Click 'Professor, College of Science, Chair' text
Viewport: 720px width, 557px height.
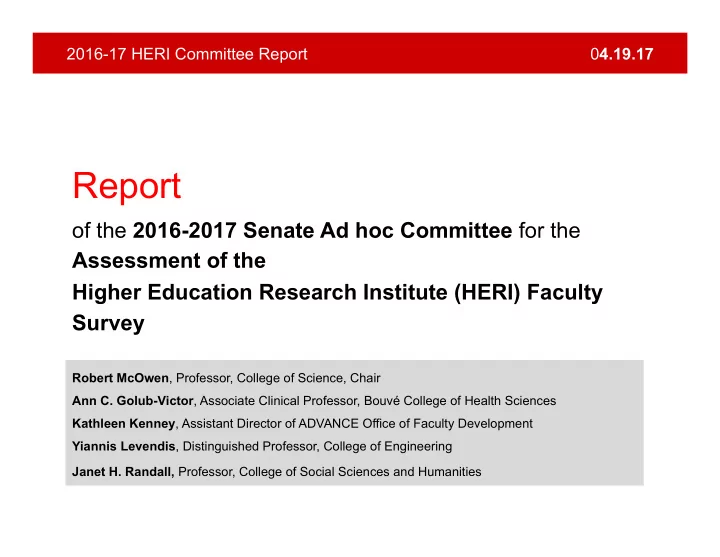click(278, 378)
